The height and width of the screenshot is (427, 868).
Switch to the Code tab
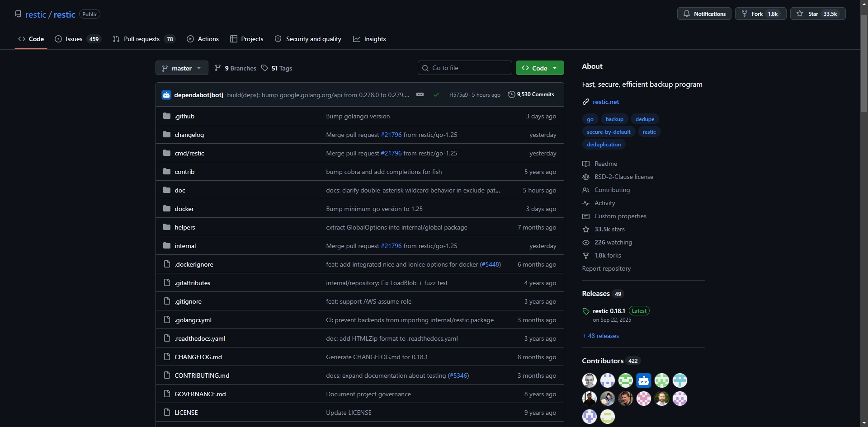point(31,39)
